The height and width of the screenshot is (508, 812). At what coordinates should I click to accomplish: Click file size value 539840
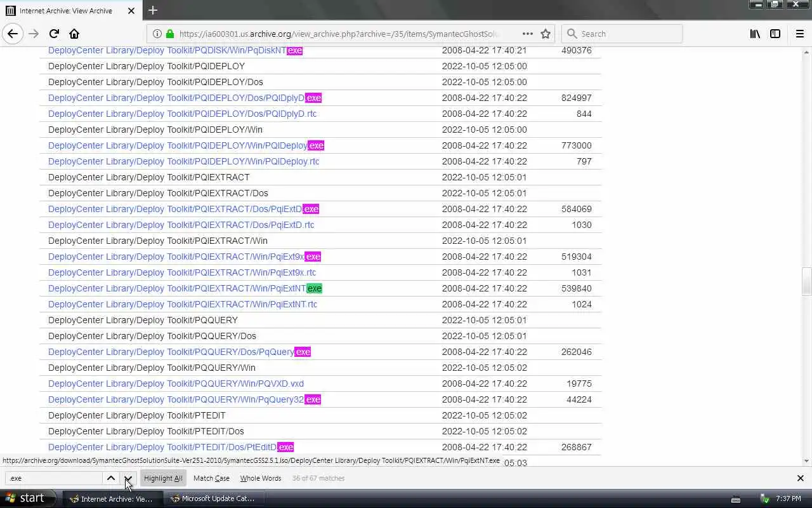point(576,288)
